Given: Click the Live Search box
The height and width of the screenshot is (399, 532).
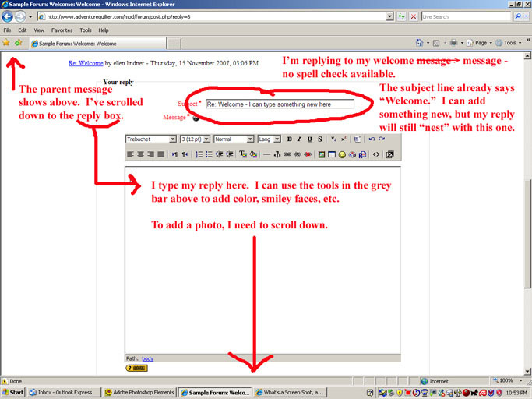Looking at the screenshot, I should [x=466, y=16].
